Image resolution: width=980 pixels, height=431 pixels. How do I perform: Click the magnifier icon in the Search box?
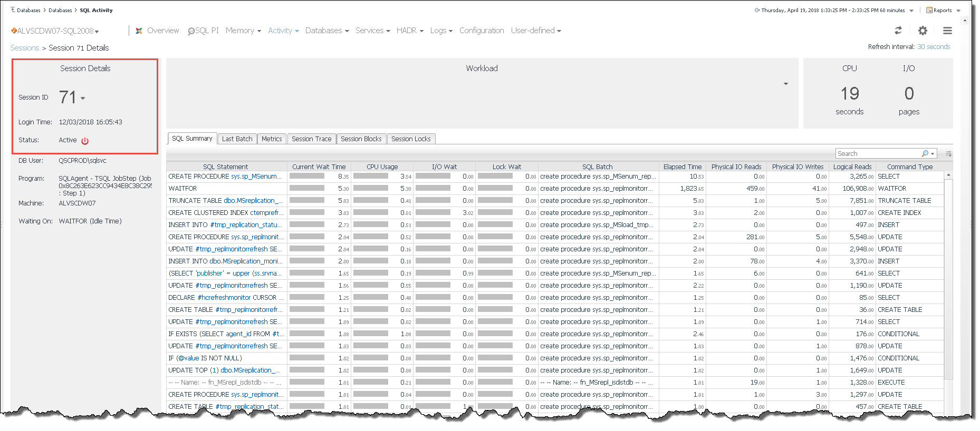(x=925, y=154)
